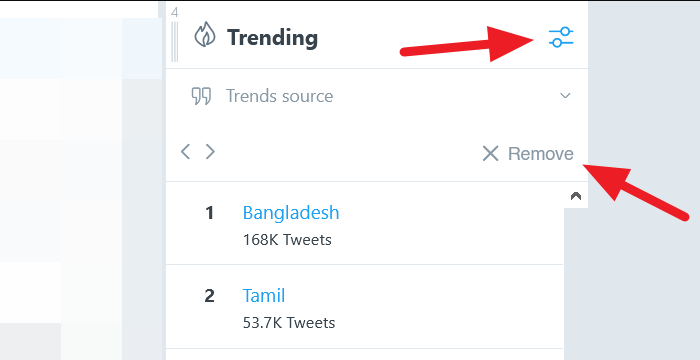Image resolution: width=700 pixels, height=360 pixels.
Task: Click the Trending column title
Action: pyautogui.click(x=272, y=38)
